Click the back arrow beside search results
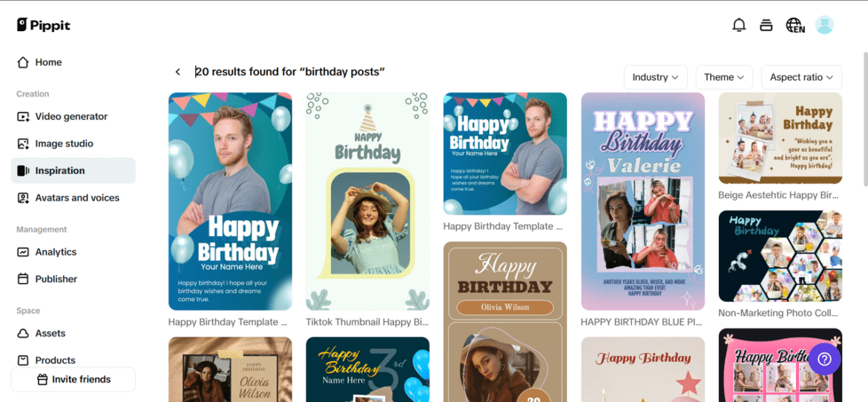 tap(178, 71)
